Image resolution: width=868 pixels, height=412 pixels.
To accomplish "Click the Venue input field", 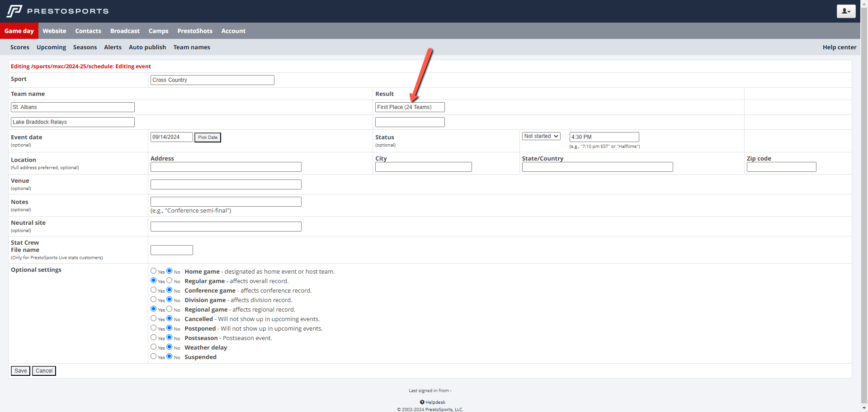I will pyautogui.click(x=226, y=185).
